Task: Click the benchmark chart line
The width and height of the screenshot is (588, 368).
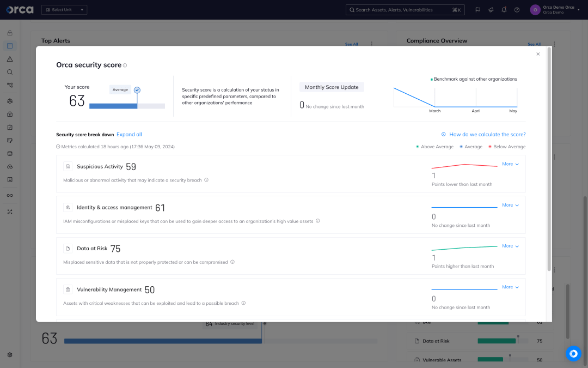Action: (455, 98)
